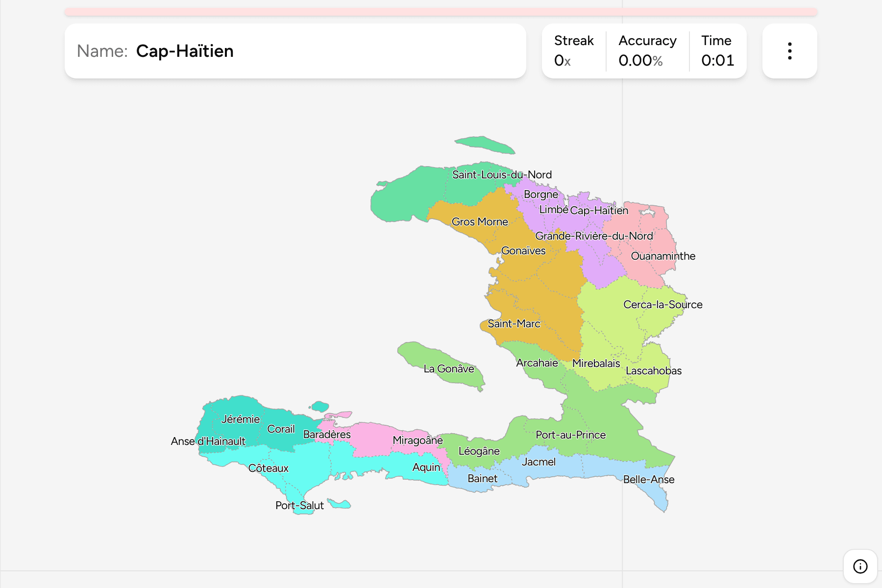This screenshot has width=882, height=588.
Task: Click the Port-au-Prince region
Action: click(571, 435)
